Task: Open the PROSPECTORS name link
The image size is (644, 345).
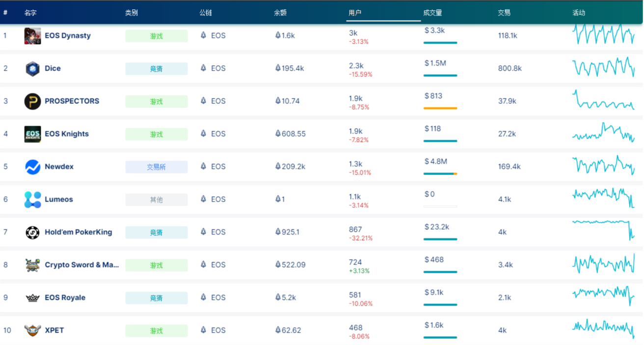Action: [72, 101]
